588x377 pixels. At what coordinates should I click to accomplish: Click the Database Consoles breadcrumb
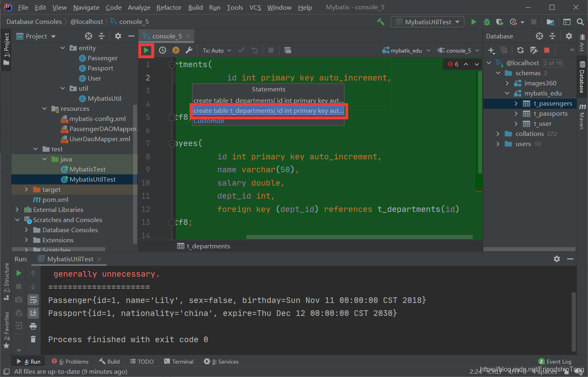(34, 22)
